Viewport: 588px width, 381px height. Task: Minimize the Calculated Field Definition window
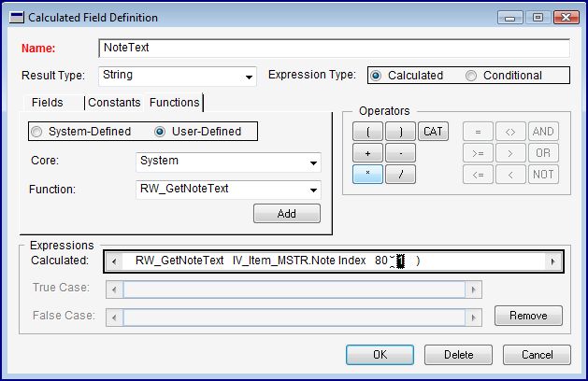[509, 17]
